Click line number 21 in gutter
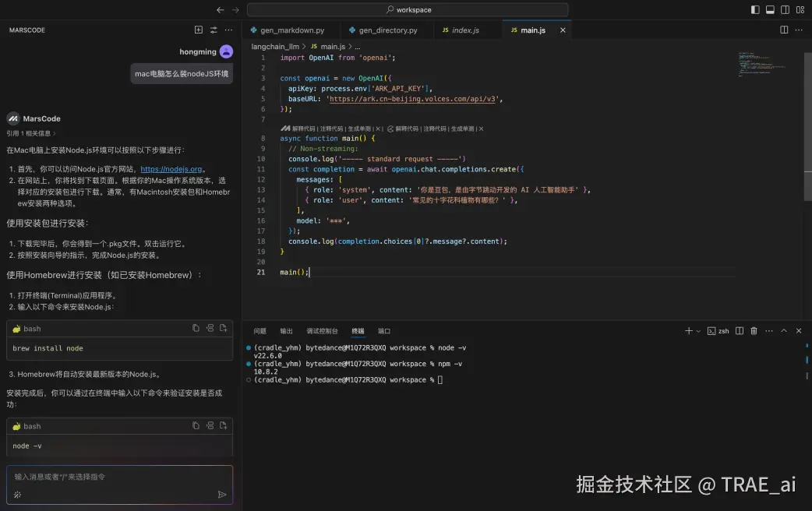Image resolution: width=812 pixels, height=511 pixels. click(261, 273)
